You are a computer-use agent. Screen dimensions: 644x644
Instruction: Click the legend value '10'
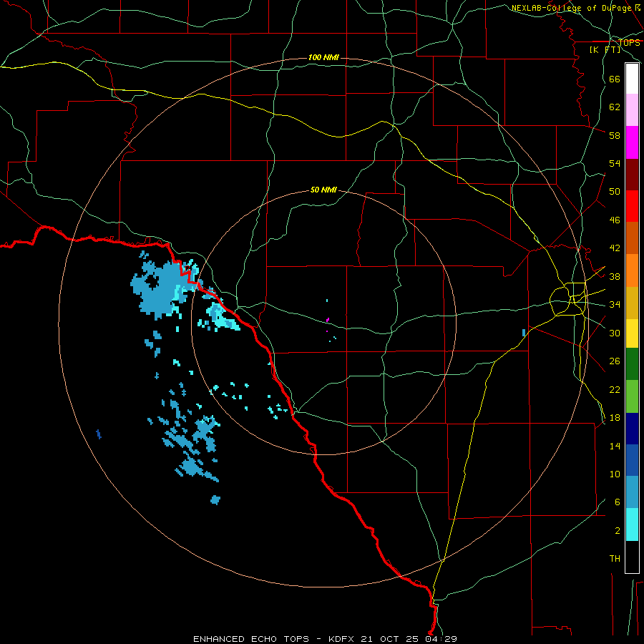tap(615, 474)
